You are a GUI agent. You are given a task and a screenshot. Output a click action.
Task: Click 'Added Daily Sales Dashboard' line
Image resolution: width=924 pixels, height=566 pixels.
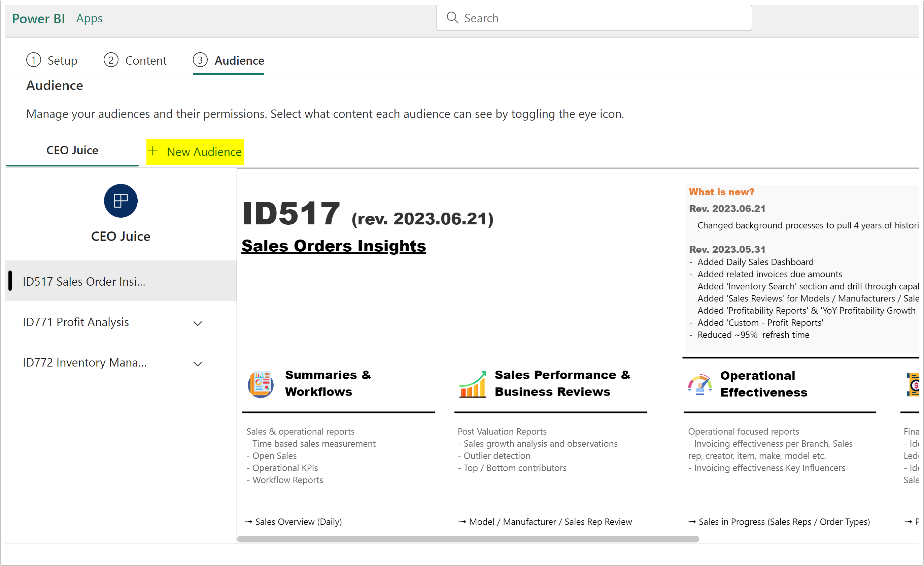pos(756,262)
